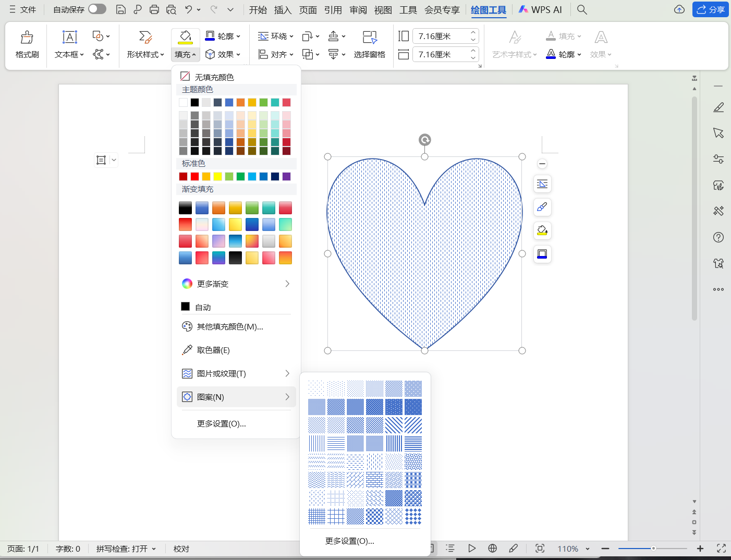Open the 绘图工具 drawing tools tab
Screen dimensions: 731x560
489,9
